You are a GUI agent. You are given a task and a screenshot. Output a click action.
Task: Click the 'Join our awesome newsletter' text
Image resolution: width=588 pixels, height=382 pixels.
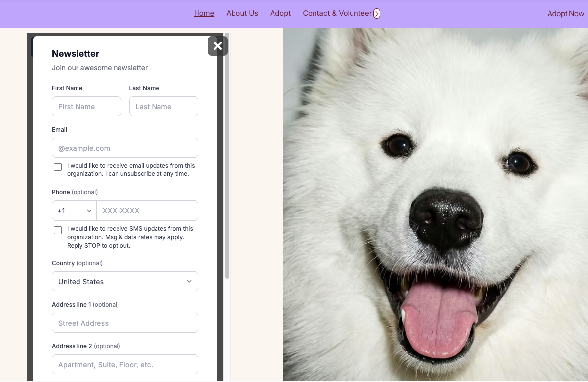pos(100,68)
